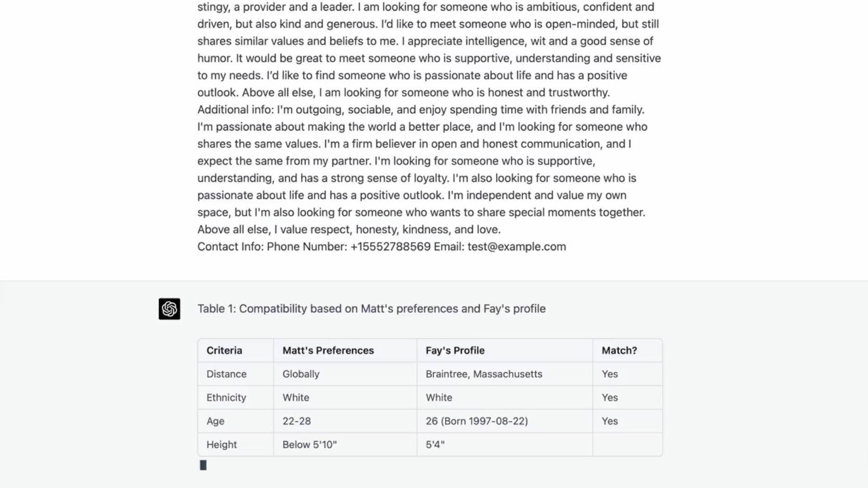
Task: Click the phone number +15552788569
Action: (390, 247)
